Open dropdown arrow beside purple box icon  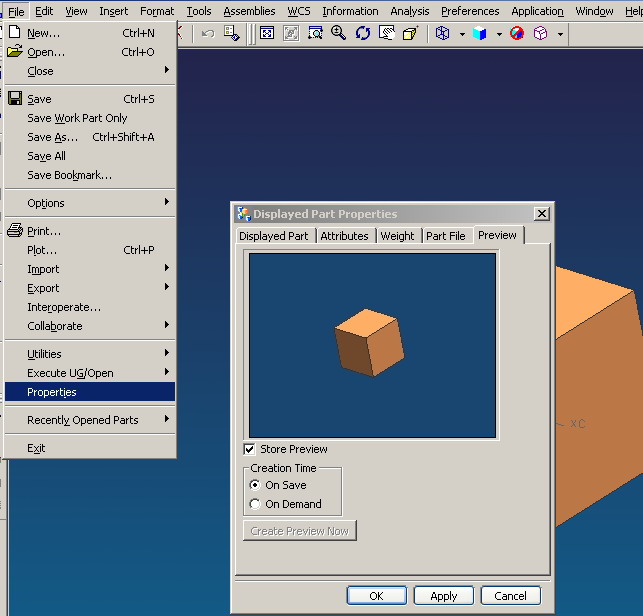(560, 34)
